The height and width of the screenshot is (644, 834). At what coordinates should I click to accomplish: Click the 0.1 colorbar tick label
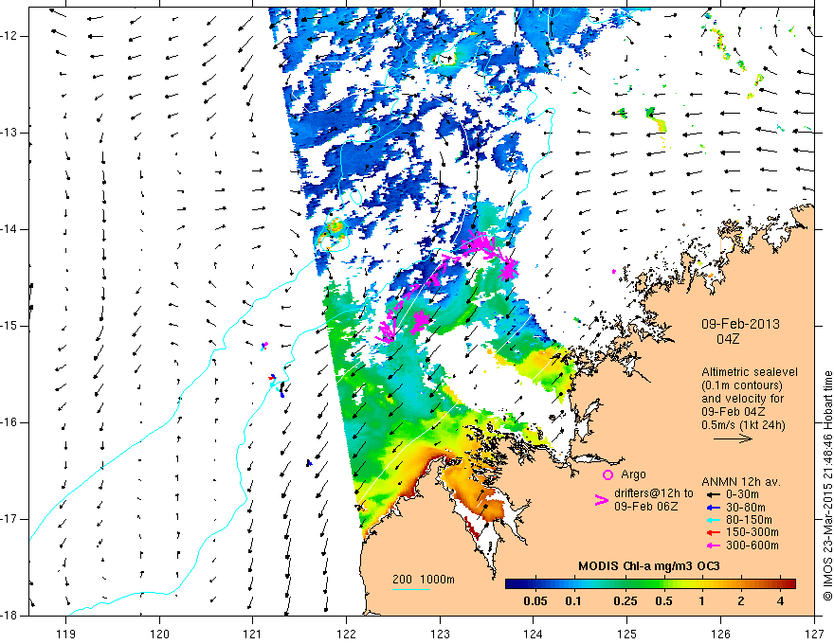point(573,601)
